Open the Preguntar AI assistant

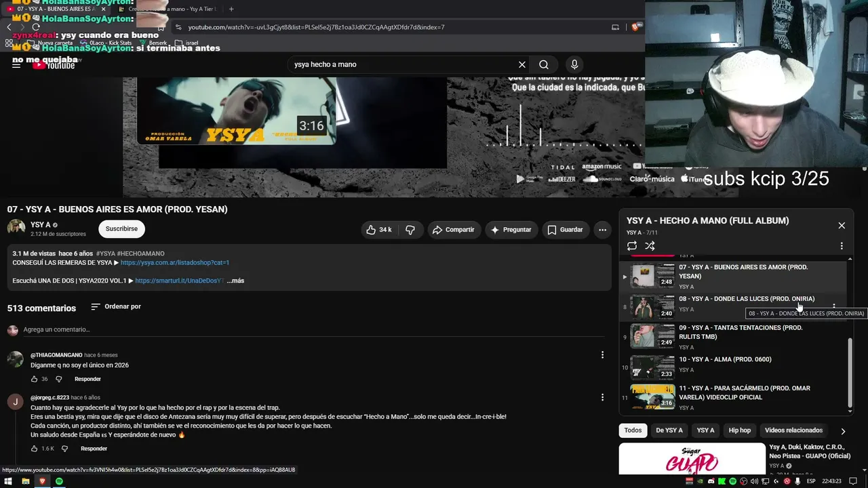point(511,230)
